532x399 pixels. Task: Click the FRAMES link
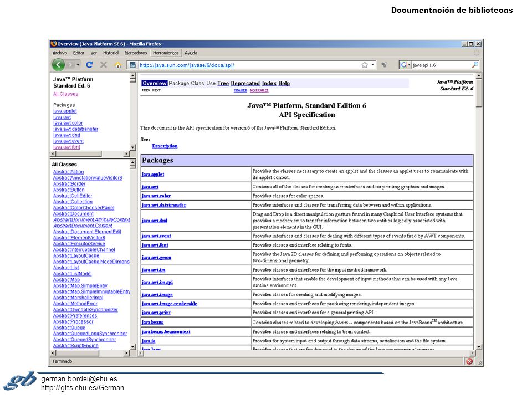pyautogui.click(x=240, y=90)
